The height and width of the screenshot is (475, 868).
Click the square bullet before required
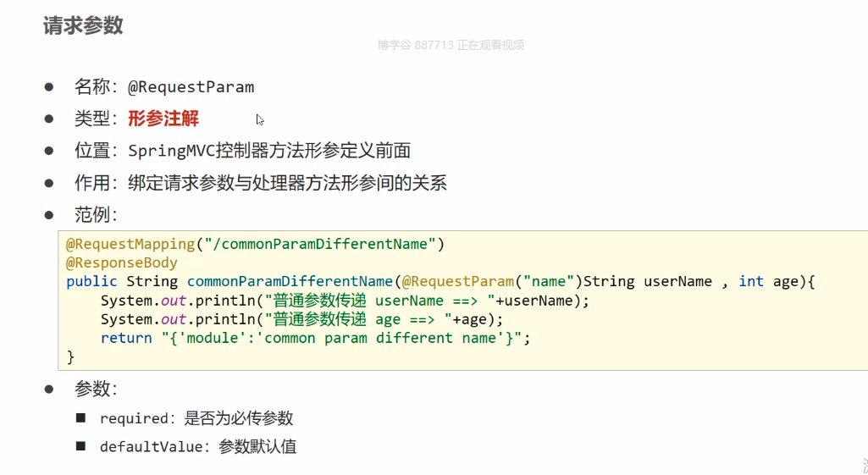tap(81, 417)
